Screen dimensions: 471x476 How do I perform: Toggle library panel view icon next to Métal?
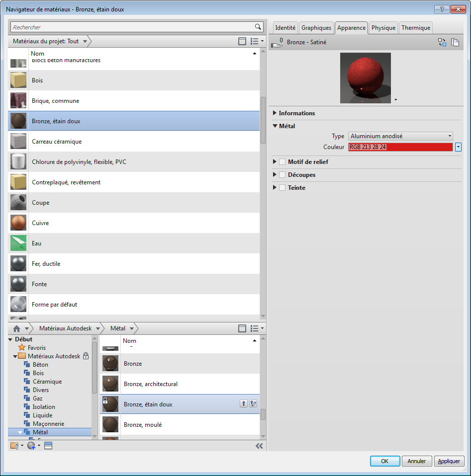click(242, 328)
